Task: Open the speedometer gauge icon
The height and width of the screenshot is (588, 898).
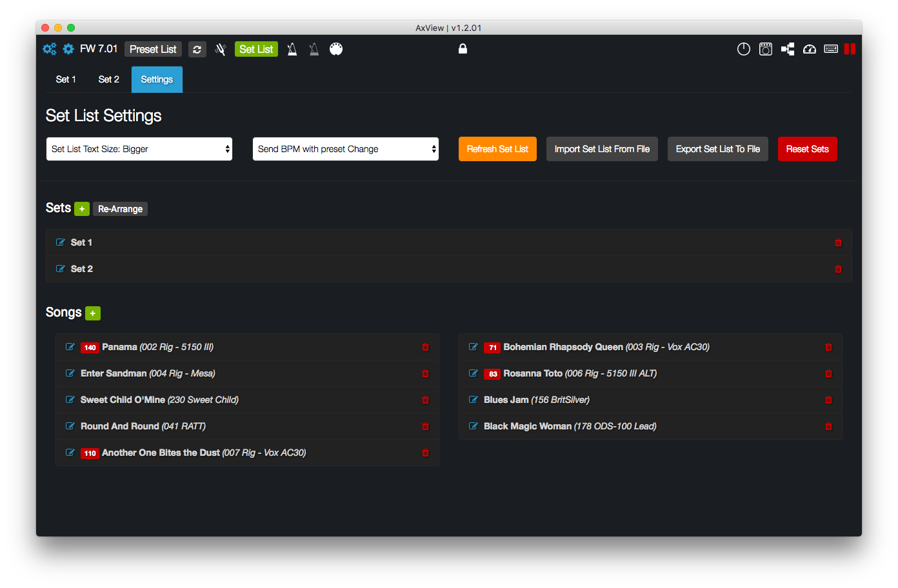Action: (810, 49)
